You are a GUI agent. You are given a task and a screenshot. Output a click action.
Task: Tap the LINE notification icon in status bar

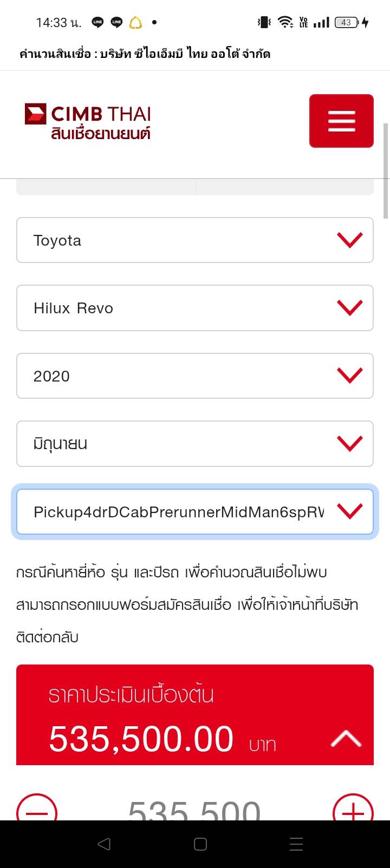97,22
